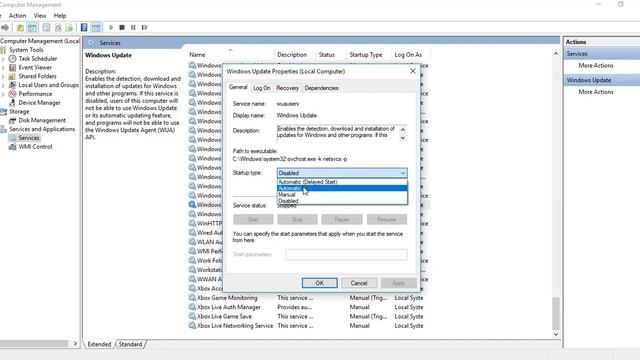Click the Disk Management tree icon
640x360 pixels.
(13, 120)
